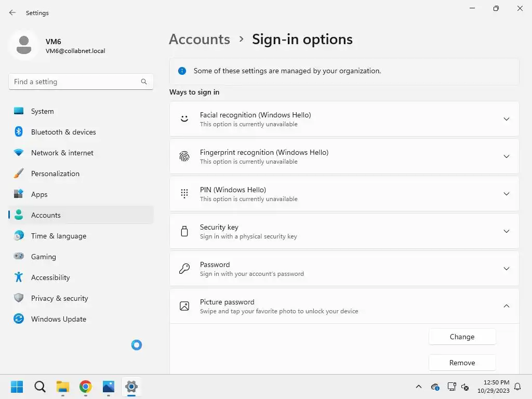Collapse the Picture password chevron
Viewport: 532px width, 399px height.
[506, 305]
